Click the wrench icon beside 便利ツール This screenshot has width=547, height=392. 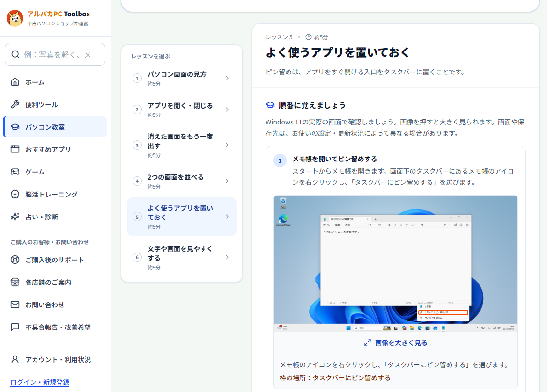click(15, 104)
